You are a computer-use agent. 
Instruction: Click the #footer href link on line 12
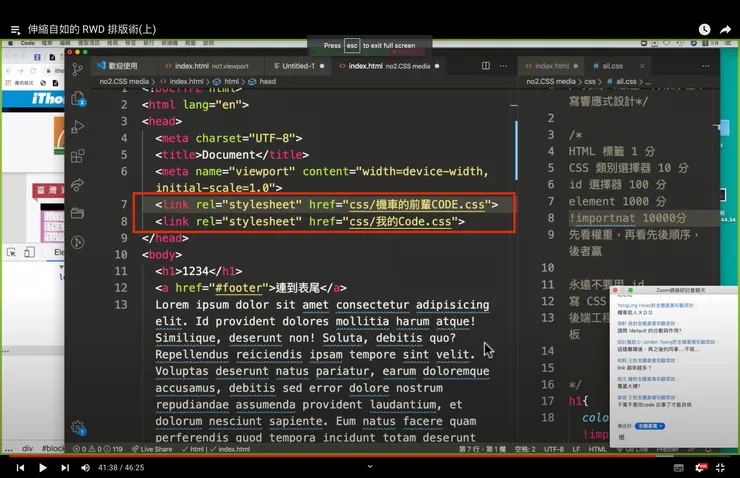coord(238,288)
